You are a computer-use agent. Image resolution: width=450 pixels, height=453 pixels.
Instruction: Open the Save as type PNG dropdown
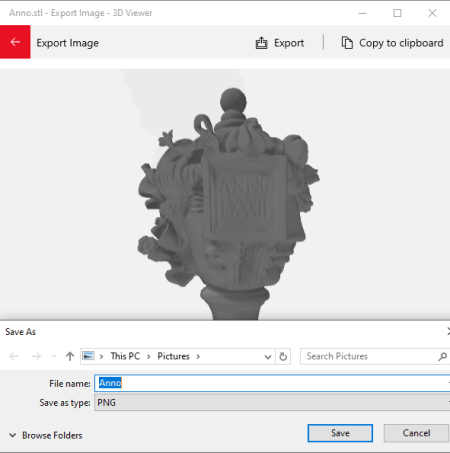click(272, 403)
